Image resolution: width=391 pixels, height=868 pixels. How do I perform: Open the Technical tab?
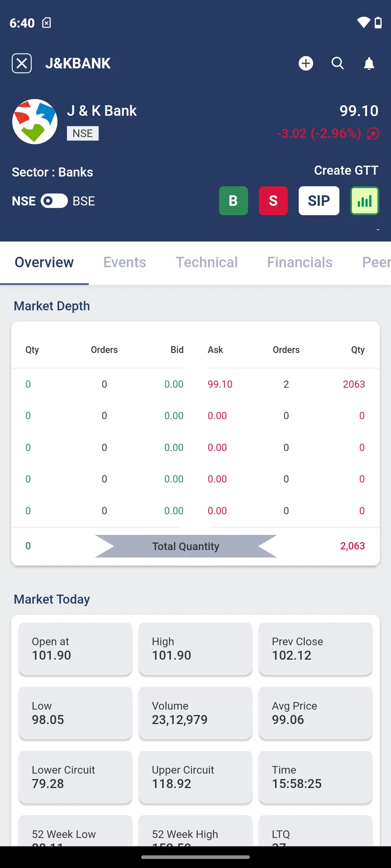click(207, 263)
